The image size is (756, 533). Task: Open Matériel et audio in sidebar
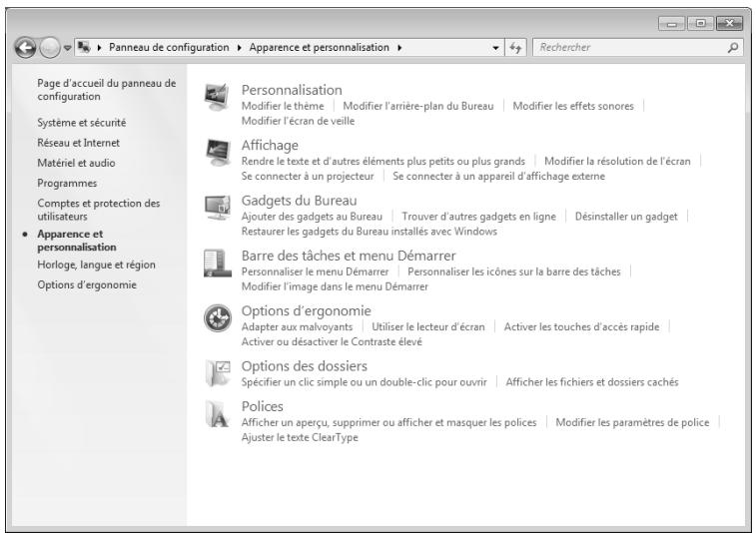76,163
